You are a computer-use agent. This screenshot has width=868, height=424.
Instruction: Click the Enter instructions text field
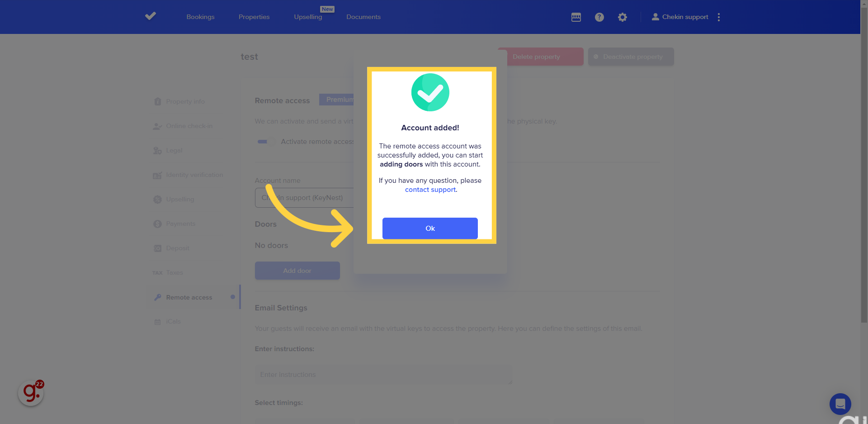383,375
